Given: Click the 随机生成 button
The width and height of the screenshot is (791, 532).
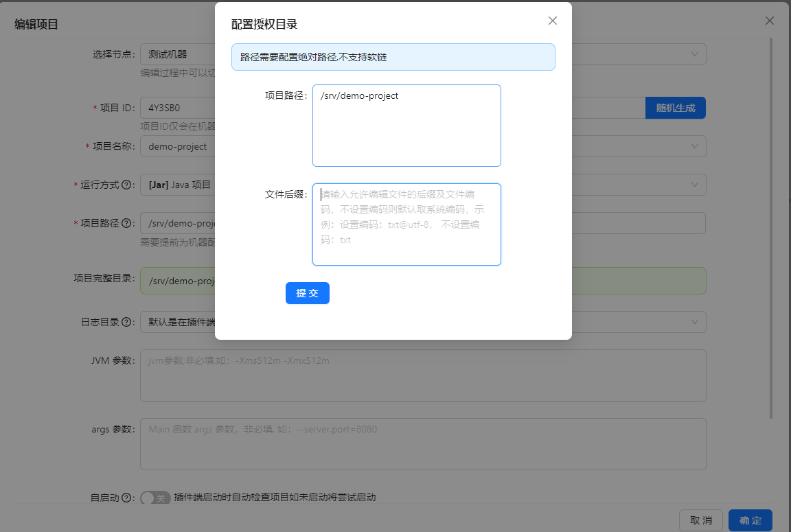Looking at the screenshot, I should click(x=675, y=108).
